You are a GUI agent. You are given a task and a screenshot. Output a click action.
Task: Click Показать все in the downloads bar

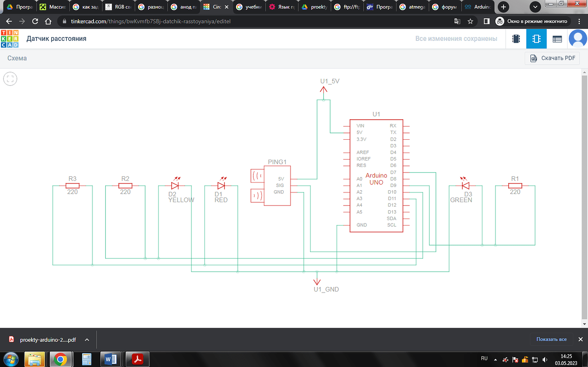(551, 339)
